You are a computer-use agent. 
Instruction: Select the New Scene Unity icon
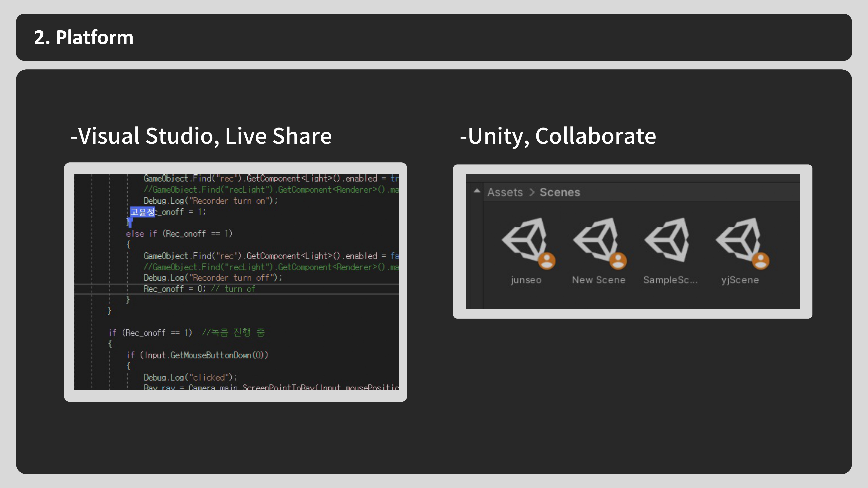pyautogui.click(x=595, y=240)
